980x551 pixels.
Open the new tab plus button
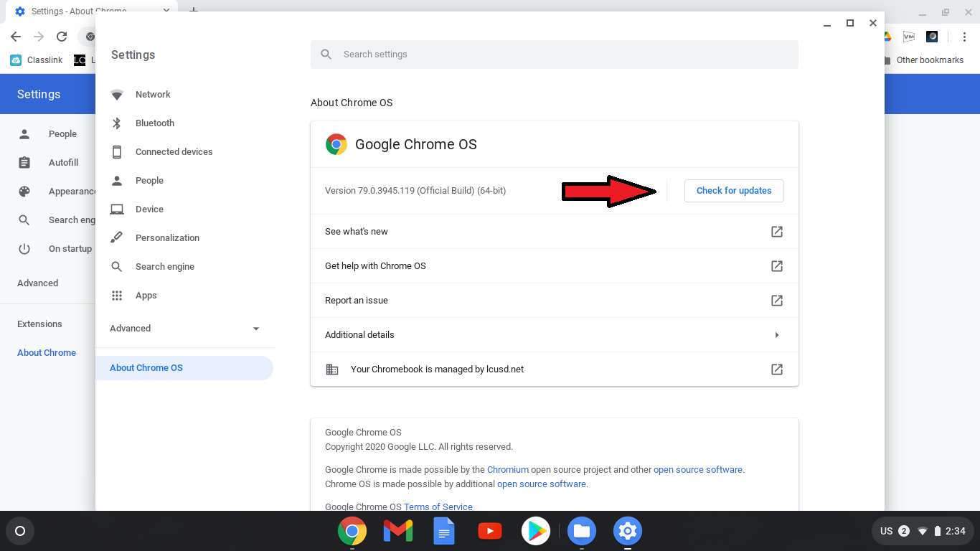pos(193,11)
